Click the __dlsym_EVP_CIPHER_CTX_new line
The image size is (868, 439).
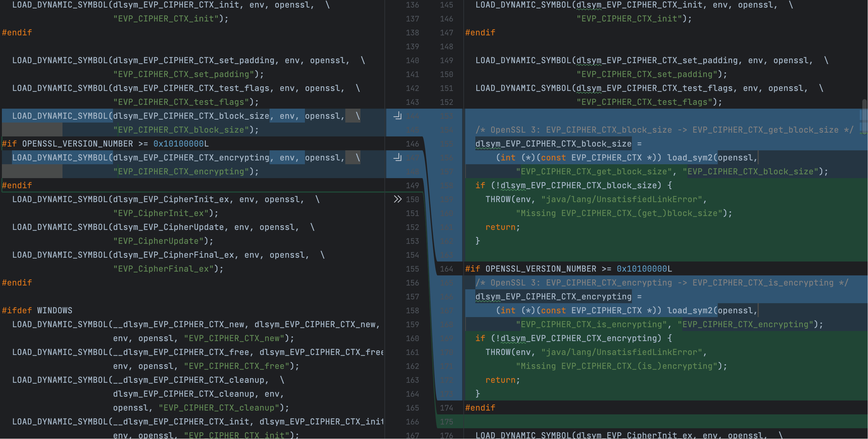pos(196,324)
